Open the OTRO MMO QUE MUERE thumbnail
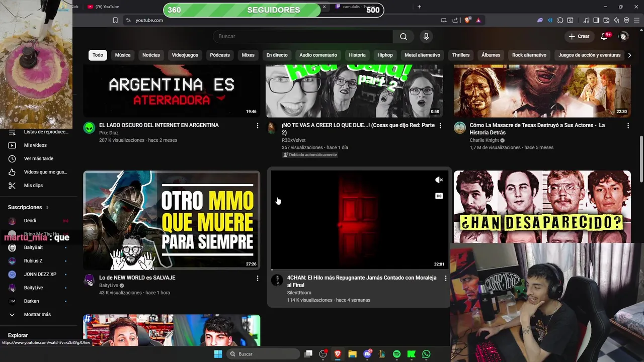Screen dimensions: 644x362 (x=172, y=220)
